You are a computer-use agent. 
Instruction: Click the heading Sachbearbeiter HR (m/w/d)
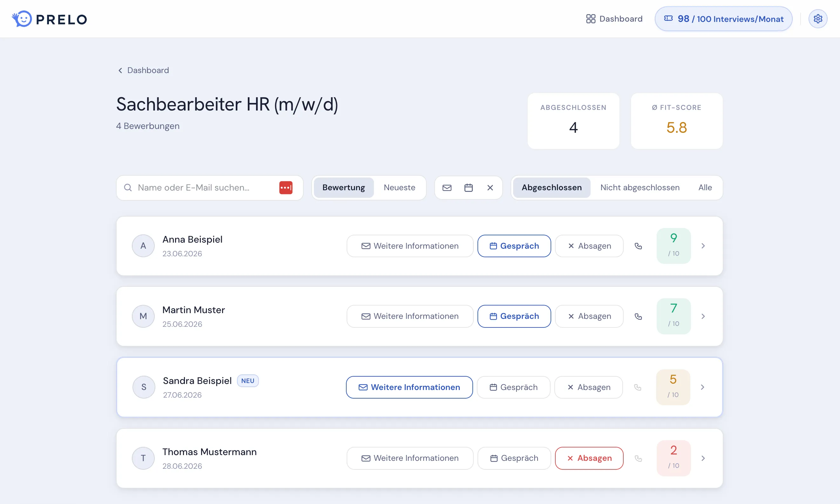coord(227,104)
